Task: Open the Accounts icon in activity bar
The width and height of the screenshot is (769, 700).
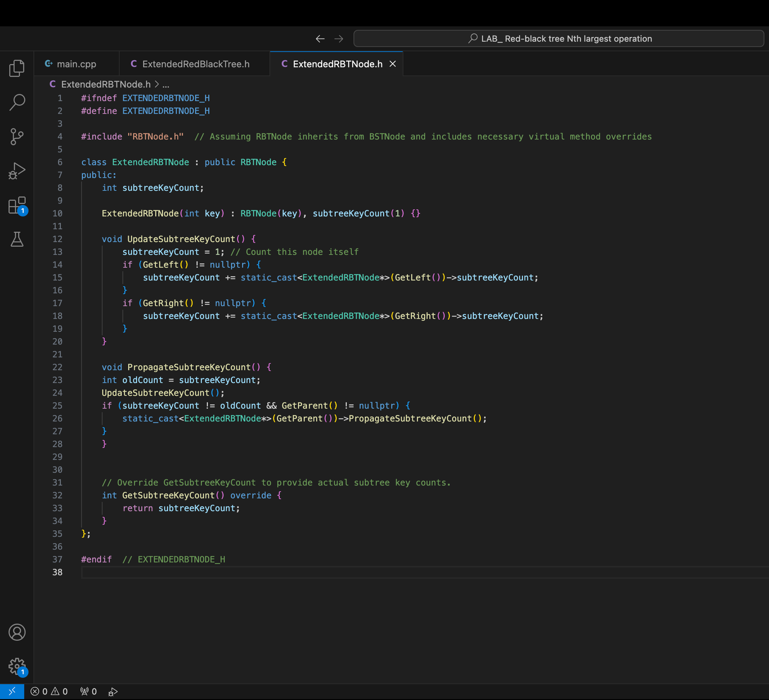Action: 17,632
